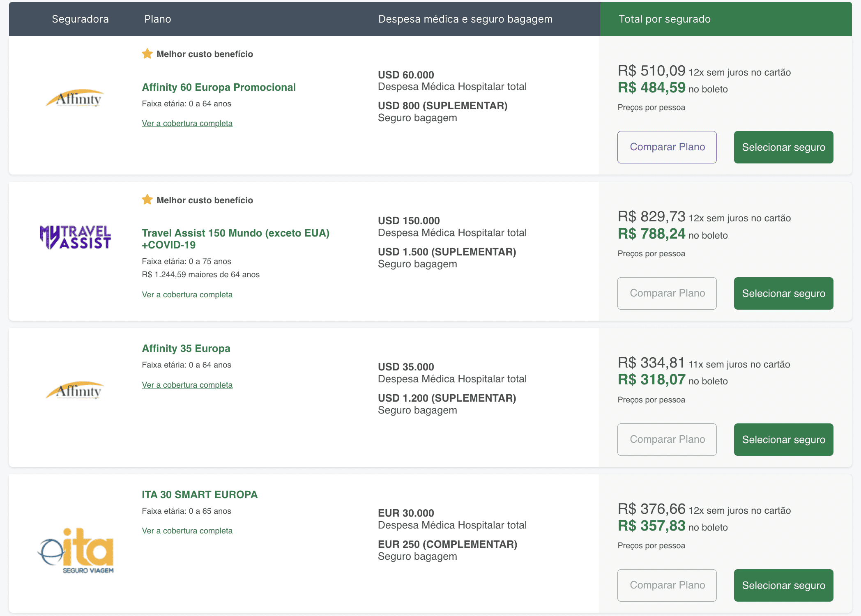
Task: Click the My Travel Assist logo
Action: point(75,237)
